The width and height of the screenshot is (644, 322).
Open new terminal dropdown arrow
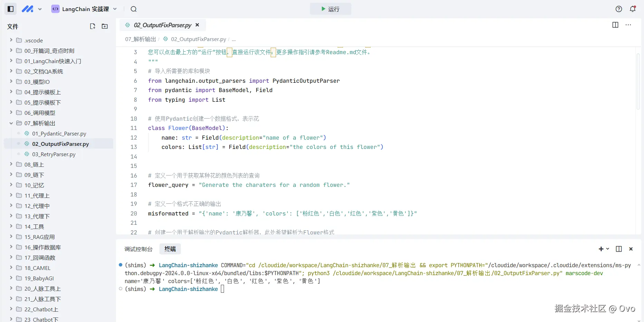point(608,249)
